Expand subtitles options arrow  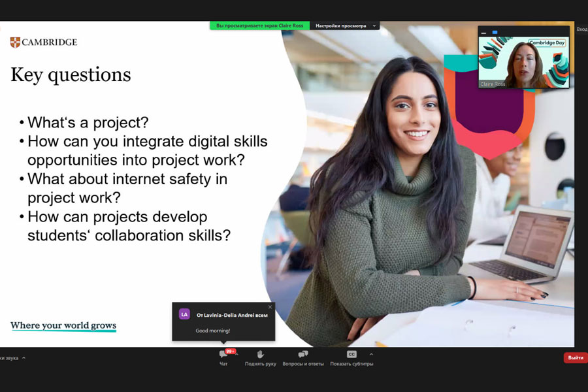click(371, 353)
